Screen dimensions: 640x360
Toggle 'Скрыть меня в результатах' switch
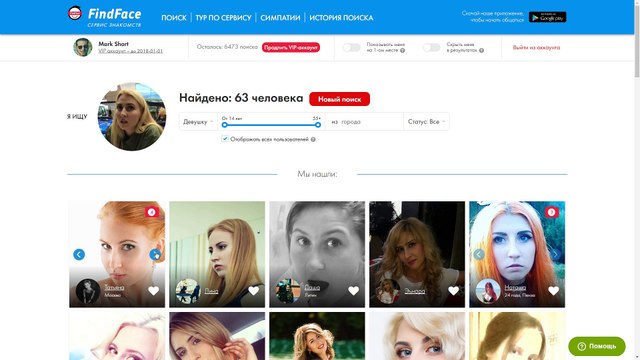431,47
